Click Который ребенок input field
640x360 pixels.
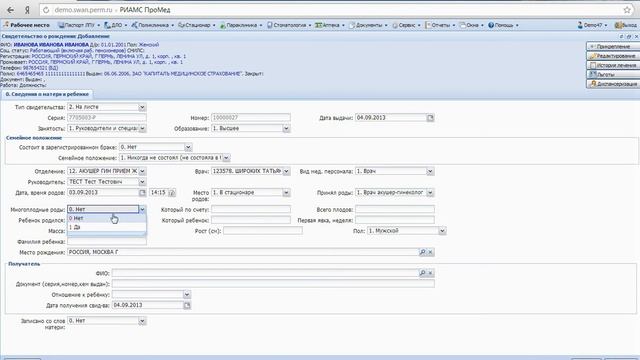pyautogui.click(x=251, y=220)
